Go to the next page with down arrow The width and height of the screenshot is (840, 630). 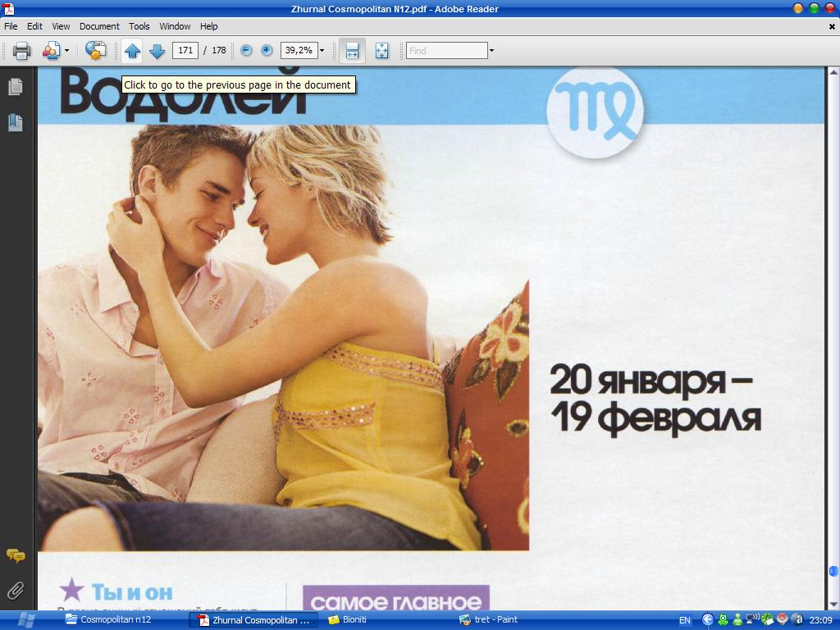[x=157, y=51]
